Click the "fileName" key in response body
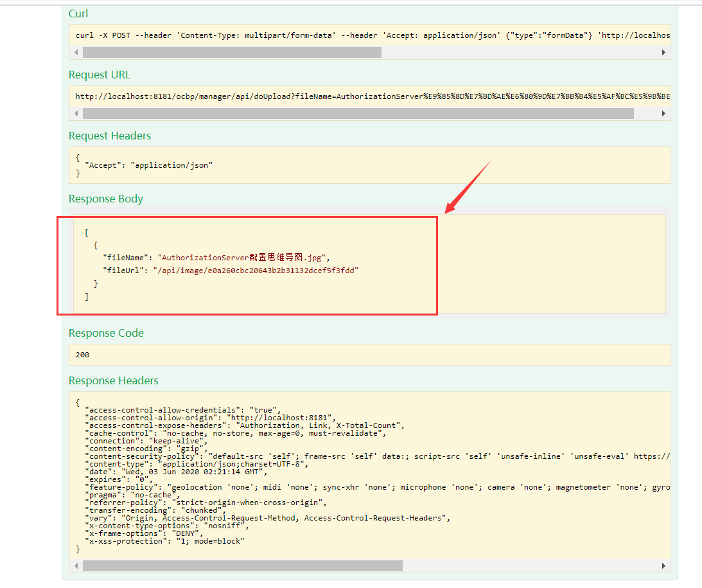This screenshot has height=588, width=702. pos(125,258)
